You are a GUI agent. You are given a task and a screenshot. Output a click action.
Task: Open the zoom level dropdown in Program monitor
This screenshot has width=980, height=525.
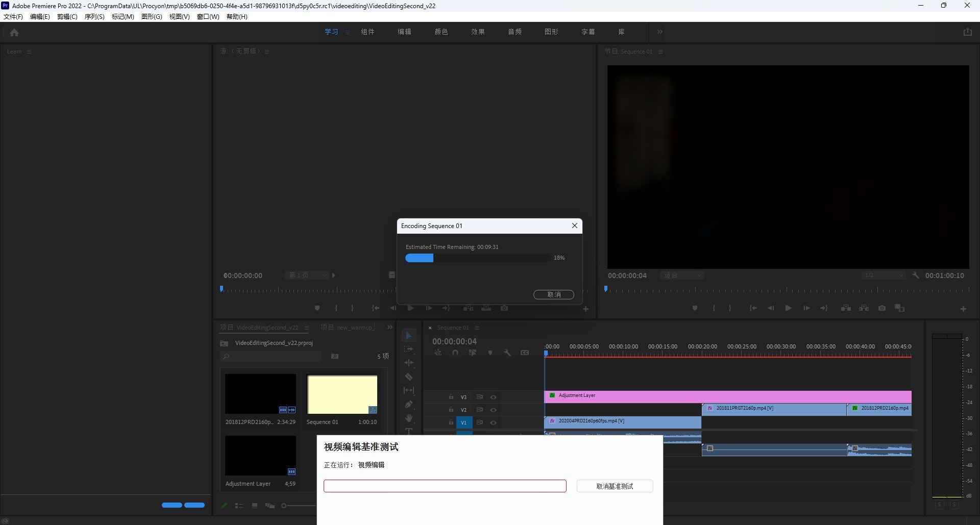(x=682, y=276)
